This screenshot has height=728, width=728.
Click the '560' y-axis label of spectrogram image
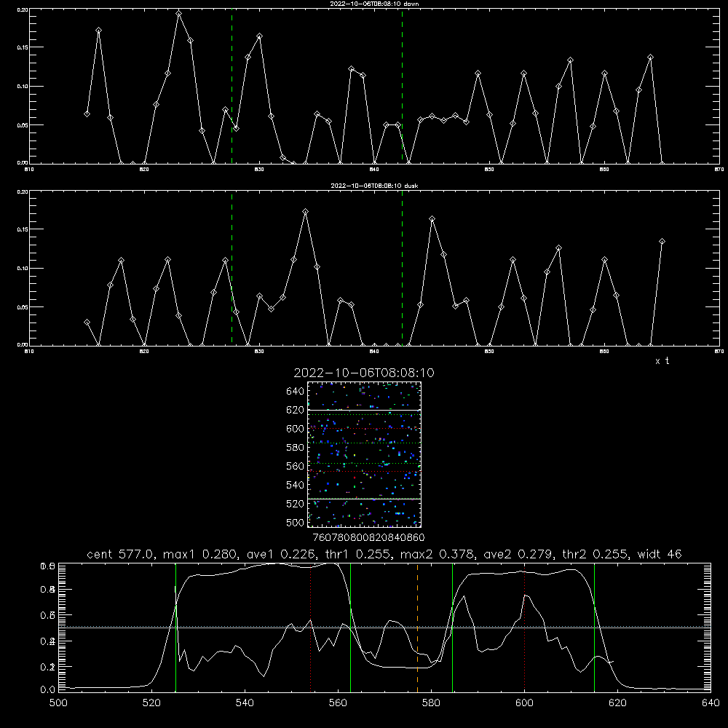[296, 466]
